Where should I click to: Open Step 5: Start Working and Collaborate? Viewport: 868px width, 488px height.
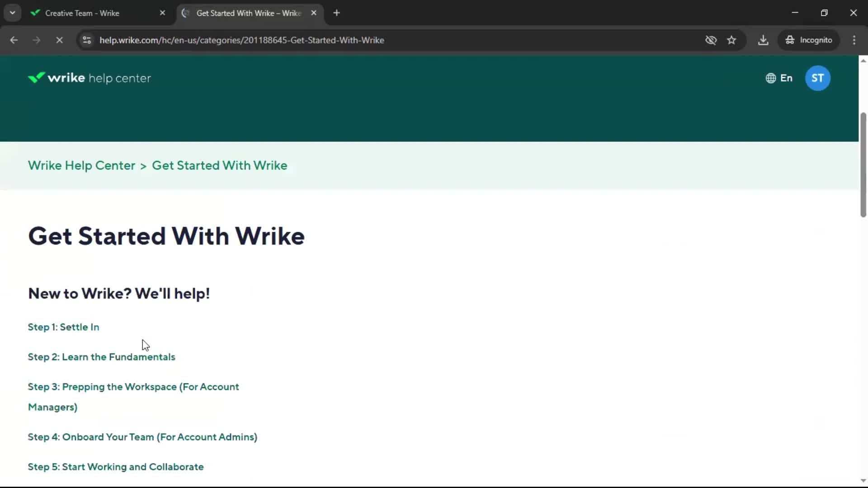(116, 467)
